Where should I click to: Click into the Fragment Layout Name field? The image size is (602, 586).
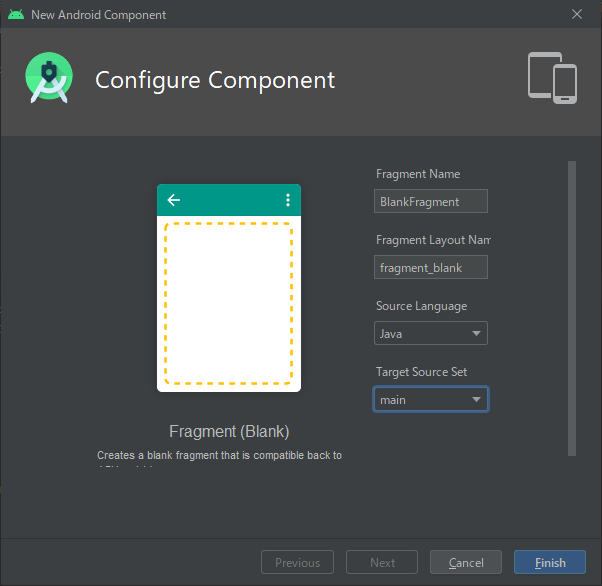[x=431, y=267]
